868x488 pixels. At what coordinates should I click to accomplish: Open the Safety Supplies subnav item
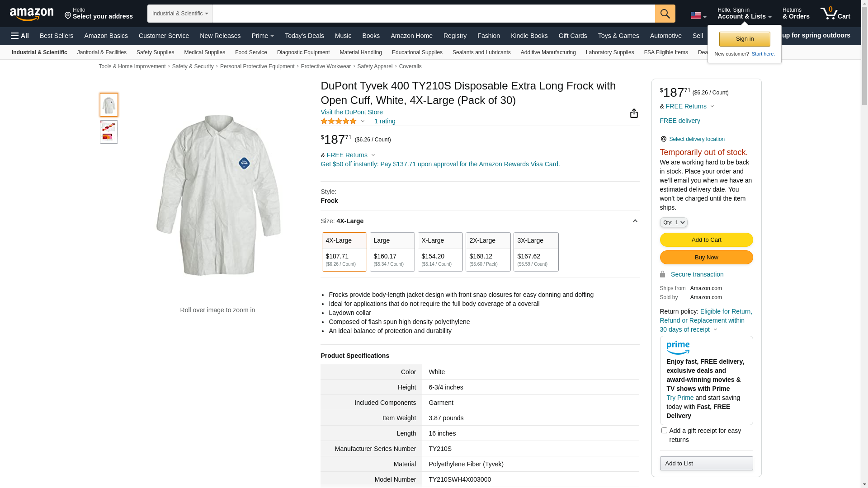point(155,52)
